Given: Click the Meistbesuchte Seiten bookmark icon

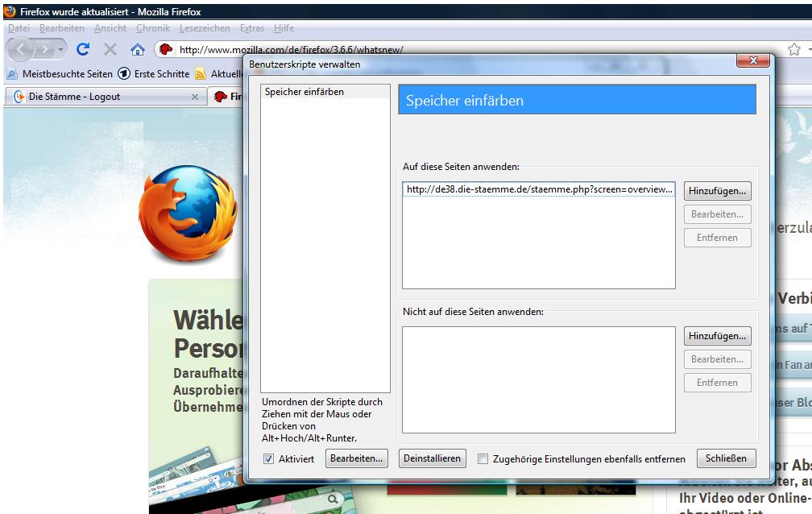Looking at the screenshot, I should pos(12,74).
